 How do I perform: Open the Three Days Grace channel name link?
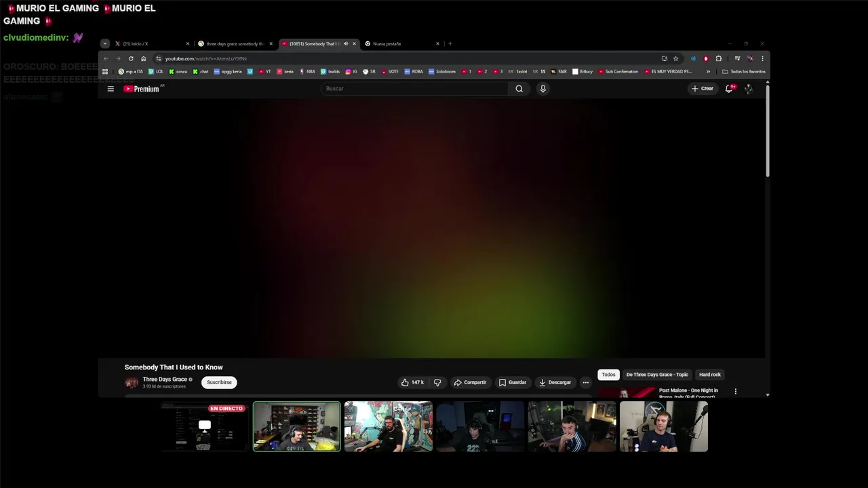tap(165, 380)
